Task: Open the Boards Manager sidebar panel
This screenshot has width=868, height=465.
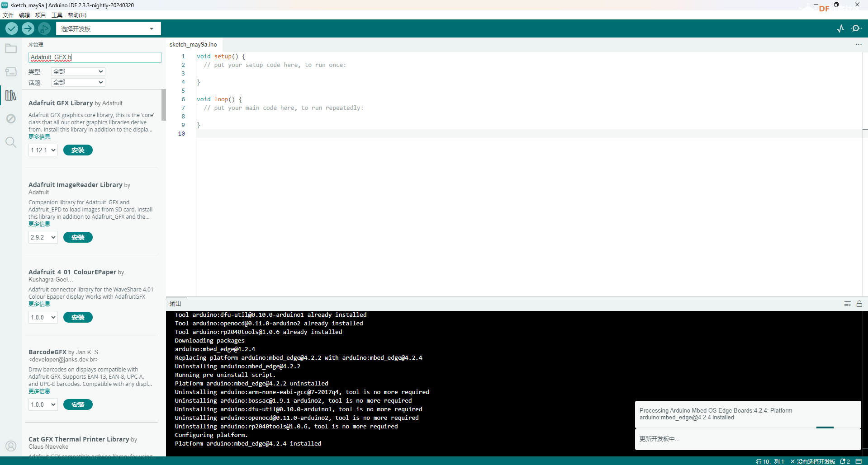Action: click(x=11, y=72)
